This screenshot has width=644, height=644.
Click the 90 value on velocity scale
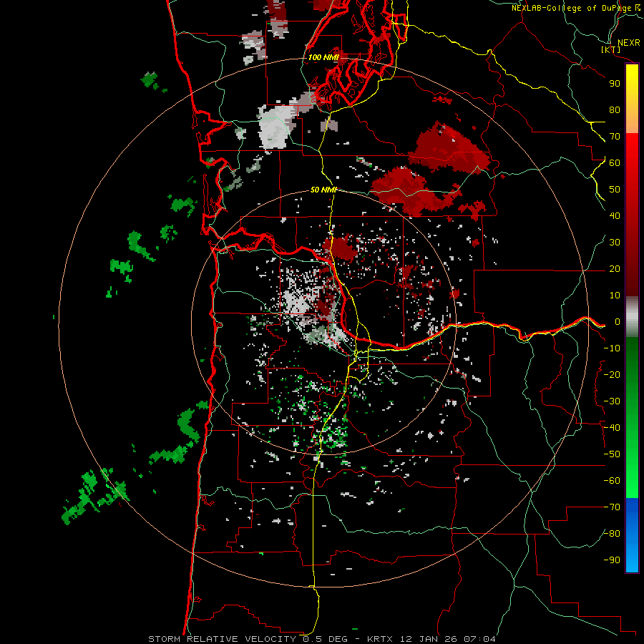pyautogui.click(x=615, y=84)
